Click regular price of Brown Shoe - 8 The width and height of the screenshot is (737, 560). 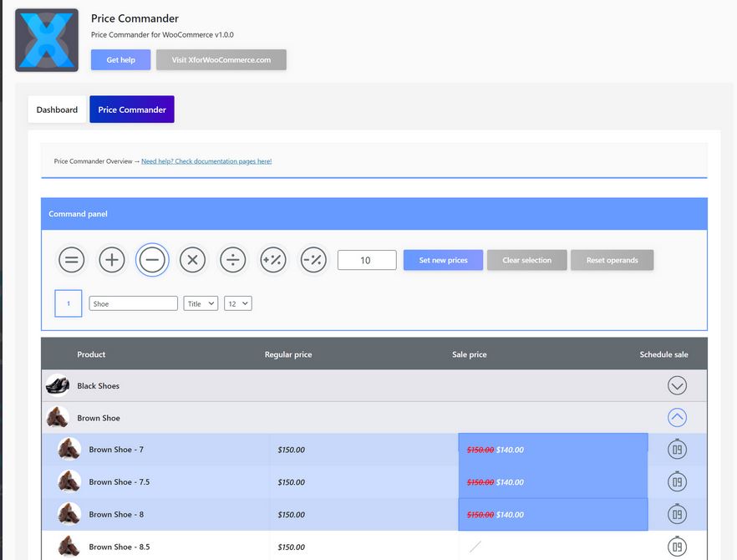tap(292, 514)
